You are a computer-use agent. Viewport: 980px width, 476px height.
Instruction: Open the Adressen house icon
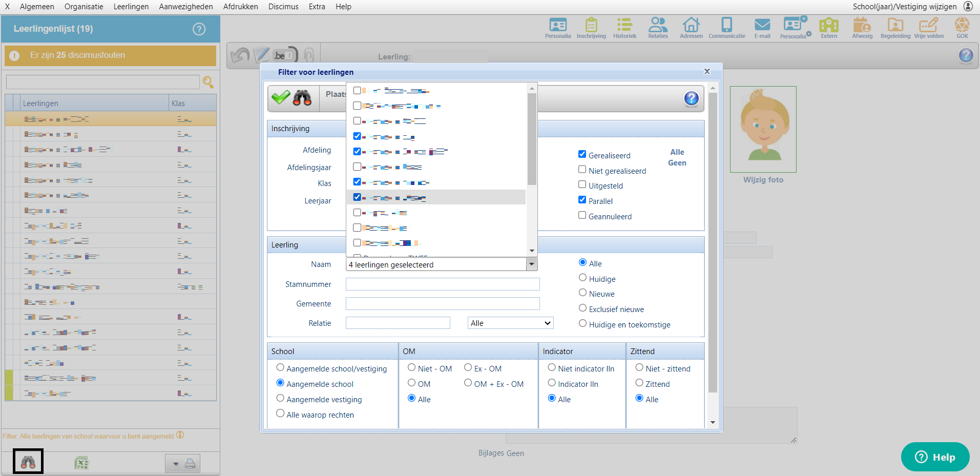(x=691, y=27)
